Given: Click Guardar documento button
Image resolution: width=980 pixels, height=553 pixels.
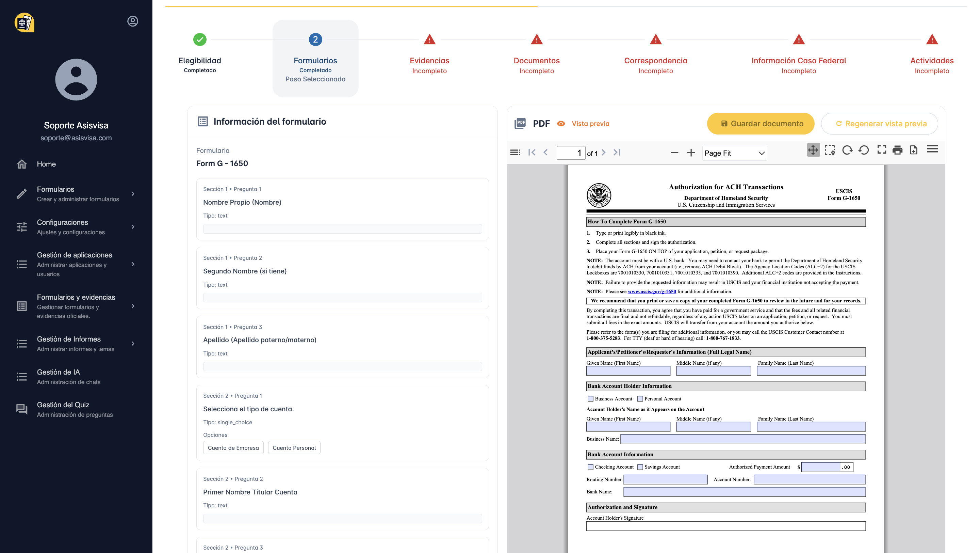Looking at the screenshot, I should click(761, 124).
